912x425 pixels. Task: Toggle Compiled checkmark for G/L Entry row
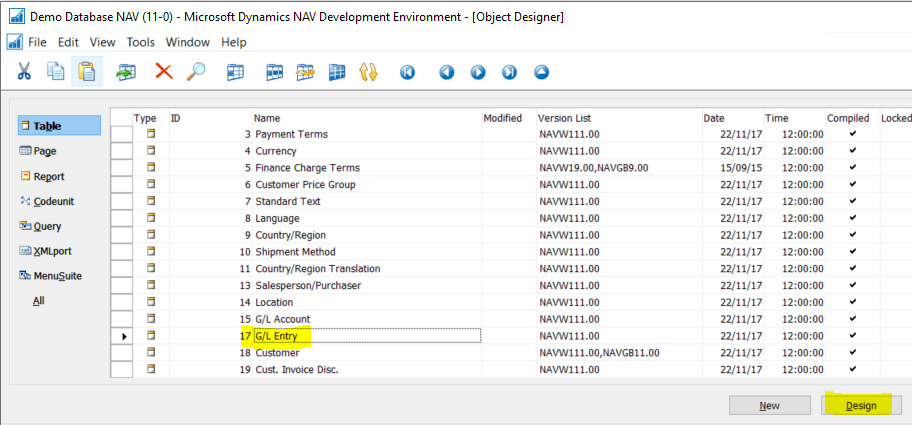click(x=852, y=336)
